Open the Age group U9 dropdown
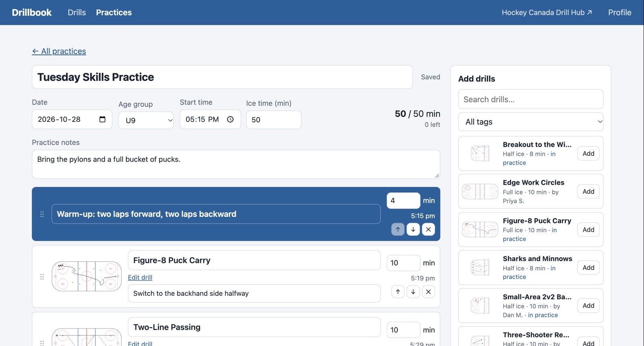The height and width of the screenshot is (346, 644). (x=146, y=120)
